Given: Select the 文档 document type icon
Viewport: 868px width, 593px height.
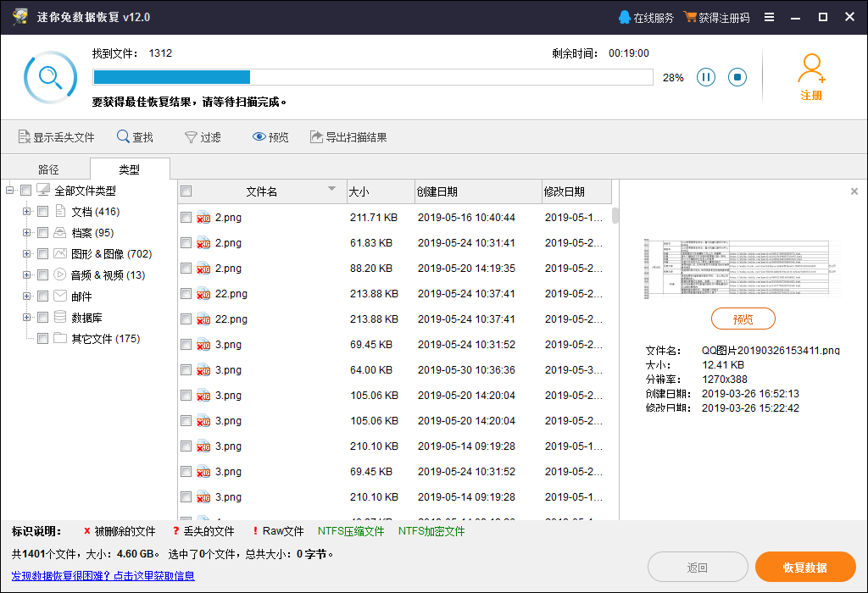Looking at the screenshot, I should (x=60, y=211).
